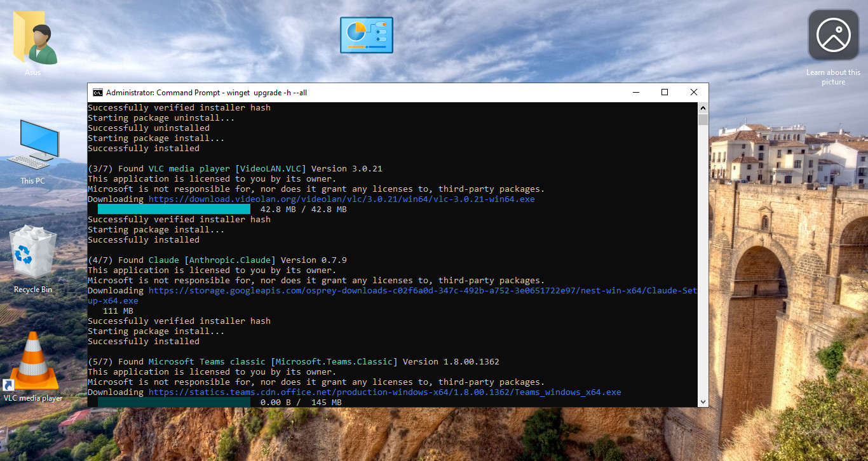Open the Control Panel desktop icon
This screenshot has width=868, height=461.
[367, 35]
